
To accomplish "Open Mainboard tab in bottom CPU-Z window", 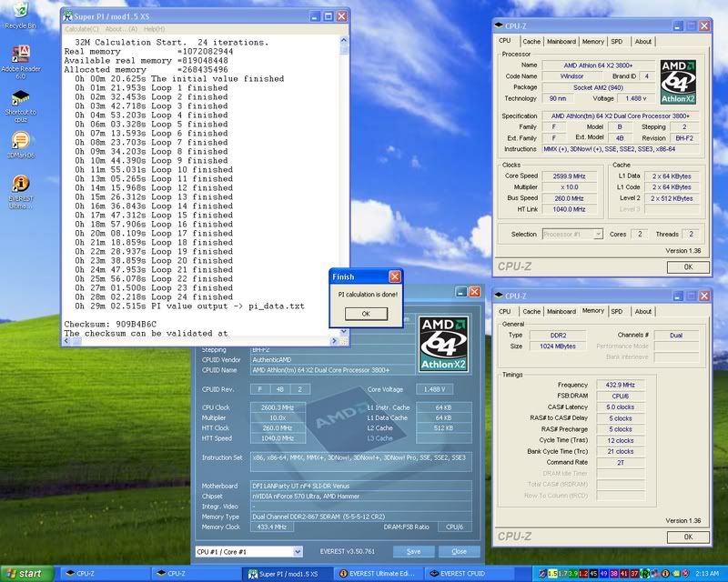I will tap(561, 311).
